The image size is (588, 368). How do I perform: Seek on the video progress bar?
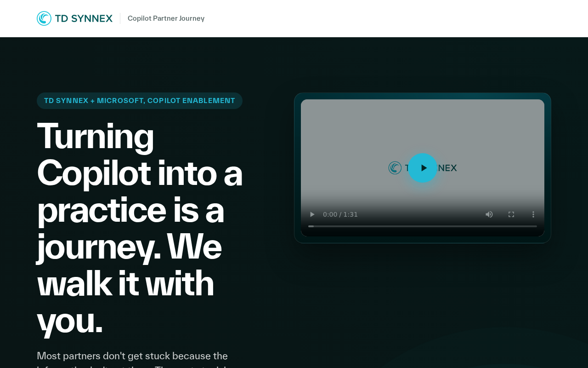423,226
